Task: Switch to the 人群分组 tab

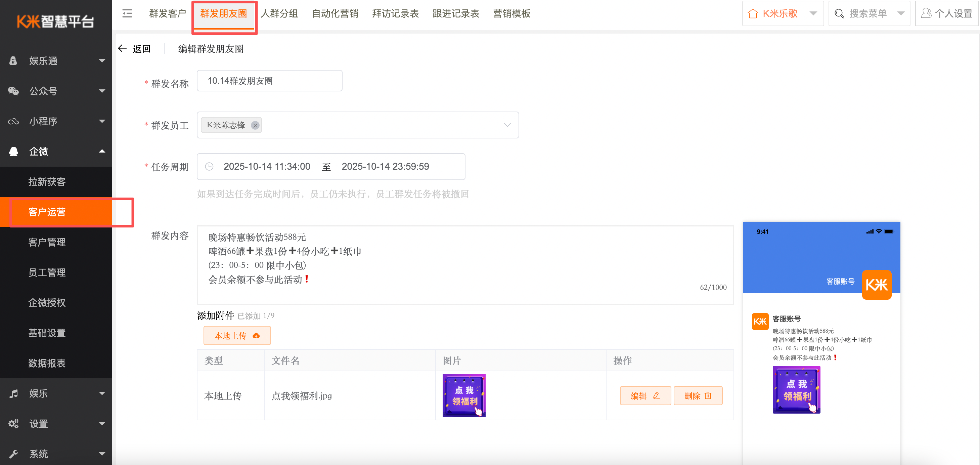Action: pos(280,14)
